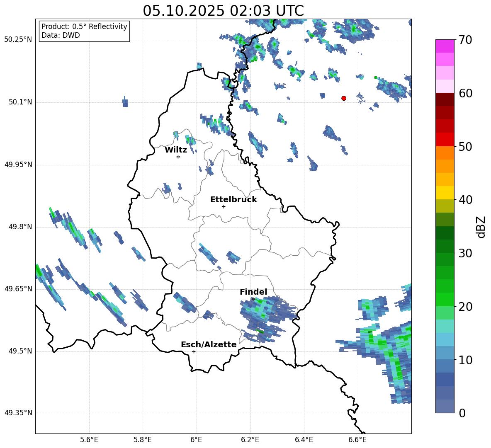Click the 40 value on the colorbar
This screenshot has height=448, width=491.
point(465,200)
